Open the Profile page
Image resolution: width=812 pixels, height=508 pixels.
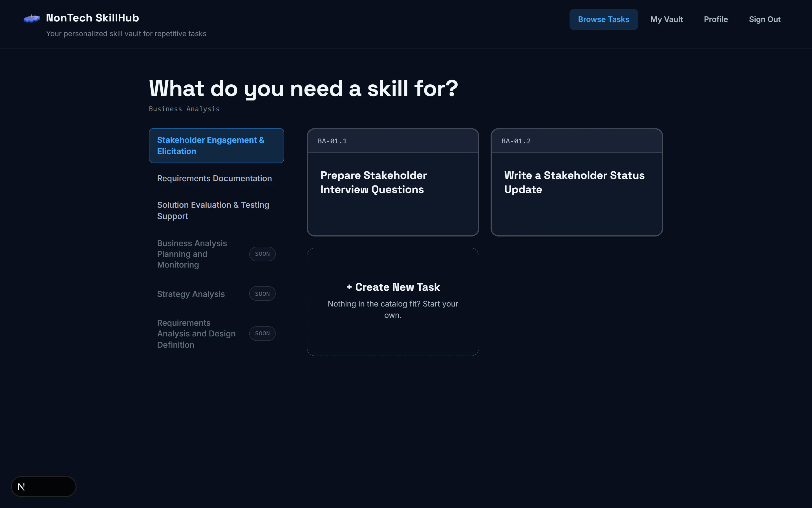[x=716, y=19]
